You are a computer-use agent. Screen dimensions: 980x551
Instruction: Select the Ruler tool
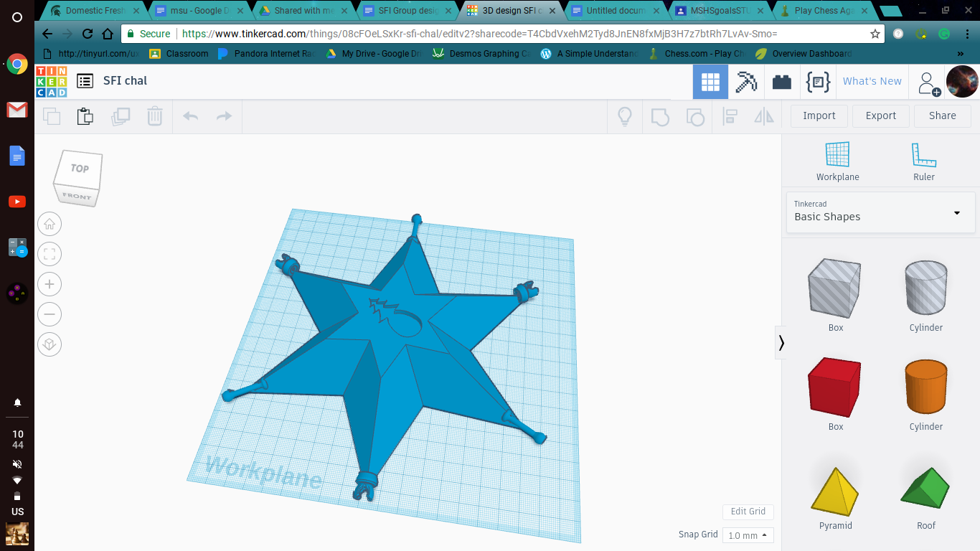[923, 155]
